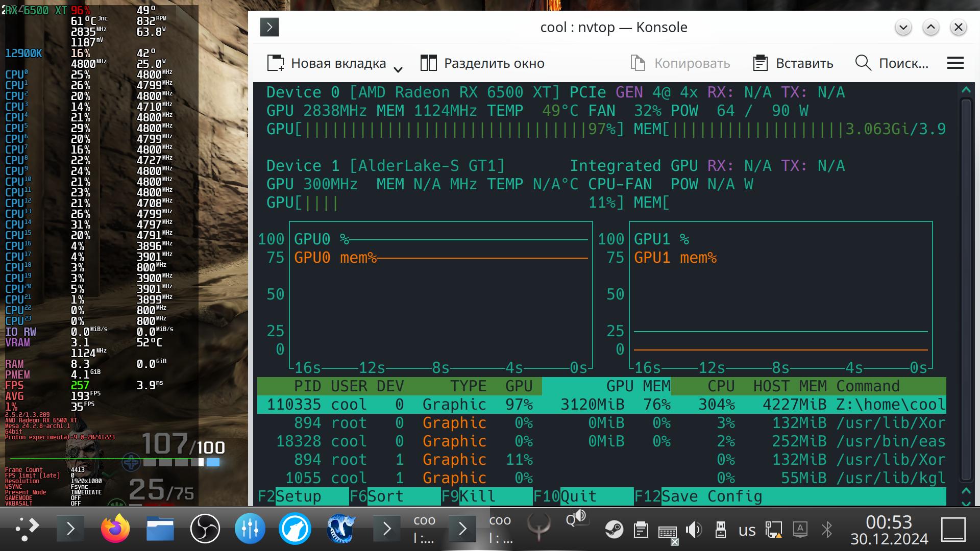
Task: Open the clock showing 00:53
Action: click(889, 530)
